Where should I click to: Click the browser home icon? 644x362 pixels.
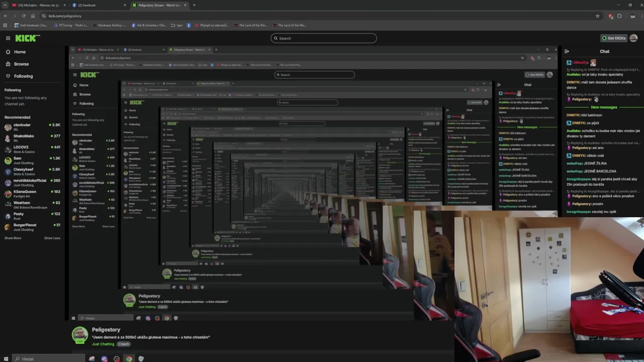pyautogui.click(x=33, y=16)
